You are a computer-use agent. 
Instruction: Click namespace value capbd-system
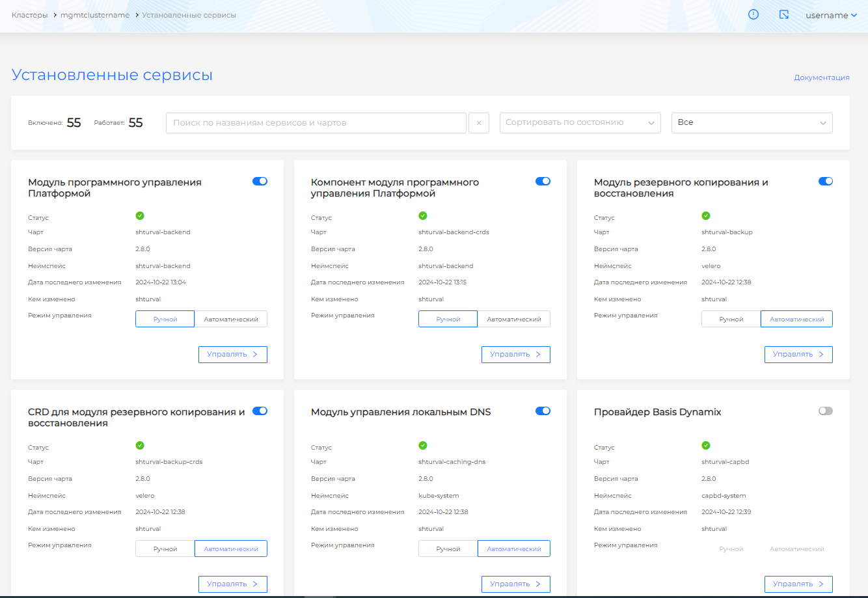(x=724, y=496)
